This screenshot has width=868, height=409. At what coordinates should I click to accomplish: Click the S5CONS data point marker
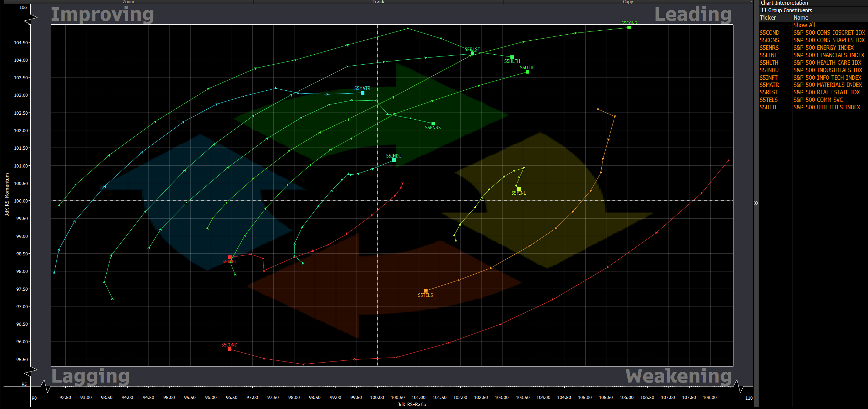(x=629, y=28)
